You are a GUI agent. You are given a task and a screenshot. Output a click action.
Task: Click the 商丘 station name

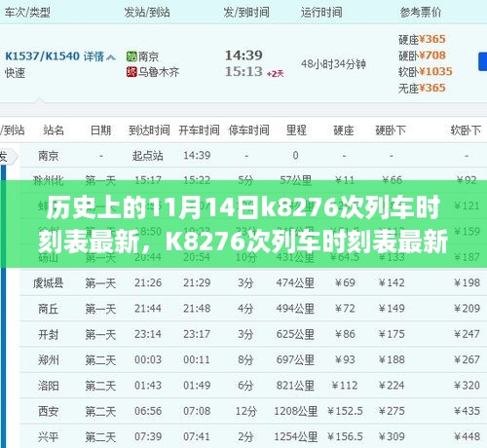[x=48, y=309]
